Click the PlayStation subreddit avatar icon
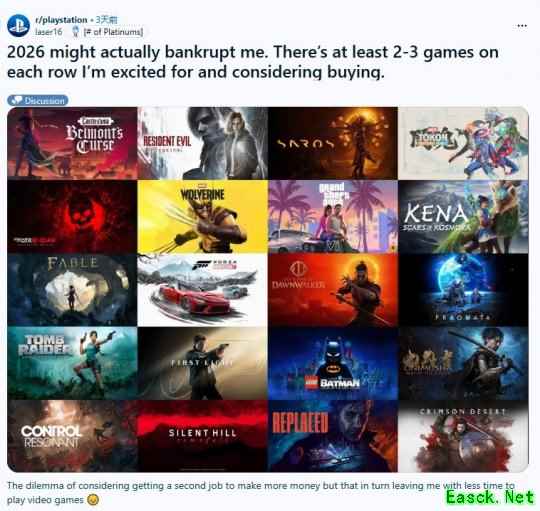540x511 pixels. [x=19, y=26]
